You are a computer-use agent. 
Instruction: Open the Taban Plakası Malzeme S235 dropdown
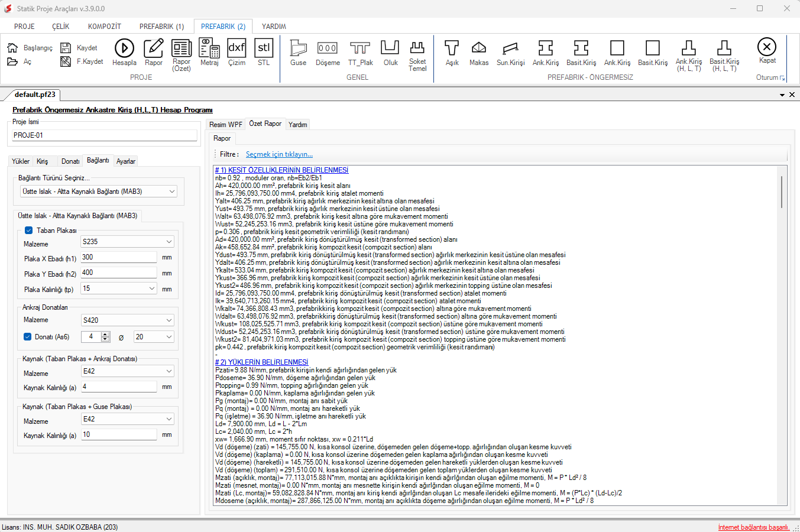[x=127, y=242]
